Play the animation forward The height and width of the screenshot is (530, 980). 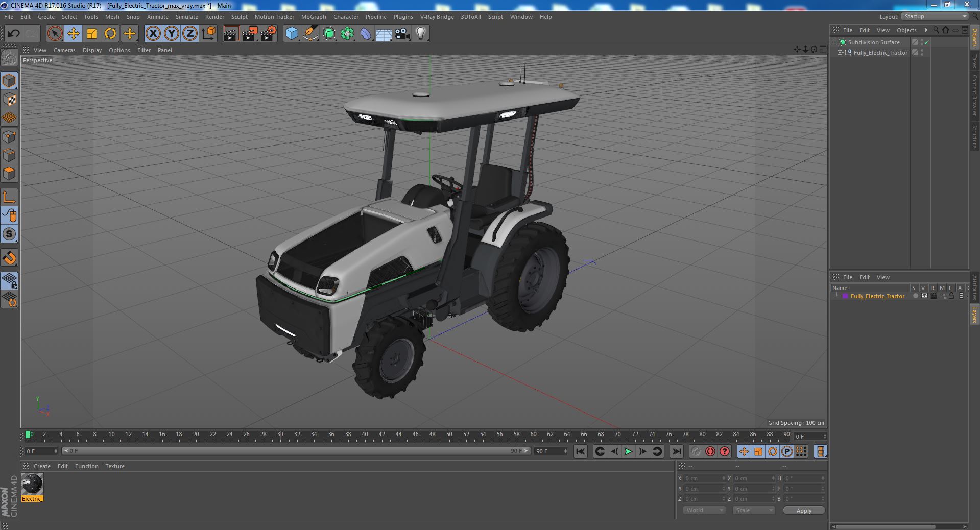(628, 451)
